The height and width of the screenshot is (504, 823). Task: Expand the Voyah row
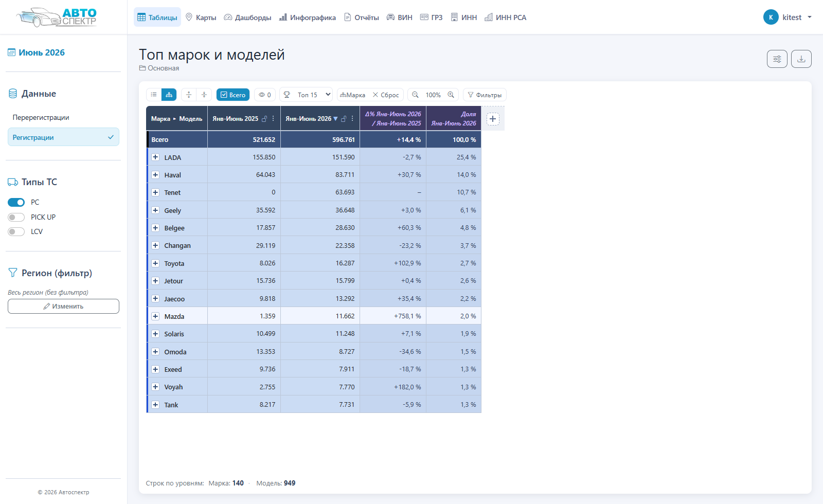[x=155, y=387]
